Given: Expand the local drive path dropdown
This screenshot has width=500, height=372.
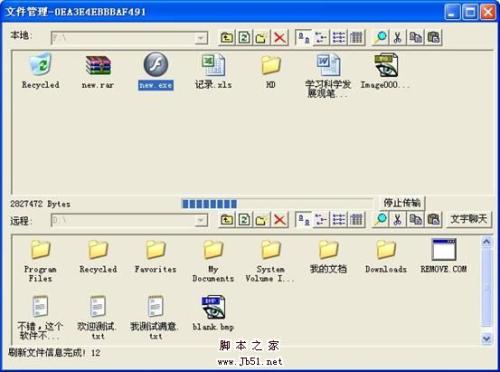Looking at the screenshot, I should [x=201, y=38].
